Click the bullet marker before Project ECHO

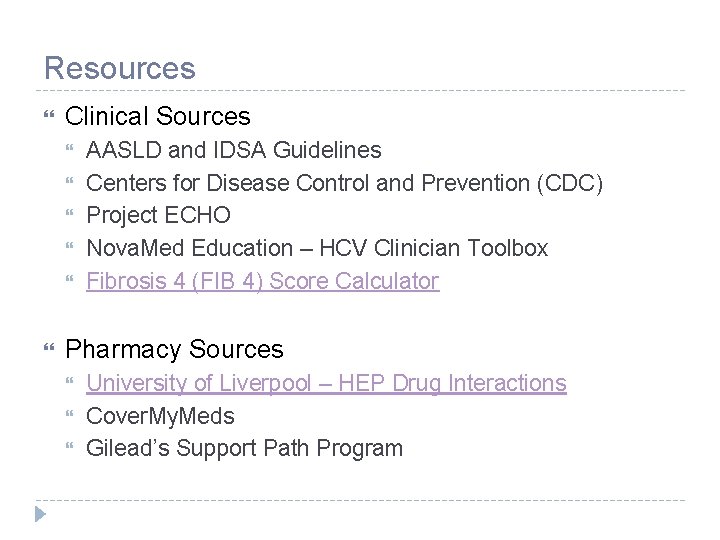click(70, 213)
